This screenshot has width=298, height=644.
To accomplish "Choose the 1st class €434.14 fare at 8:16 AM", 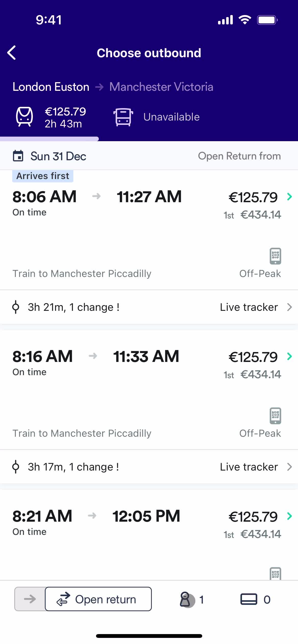I will coord(252,374).
